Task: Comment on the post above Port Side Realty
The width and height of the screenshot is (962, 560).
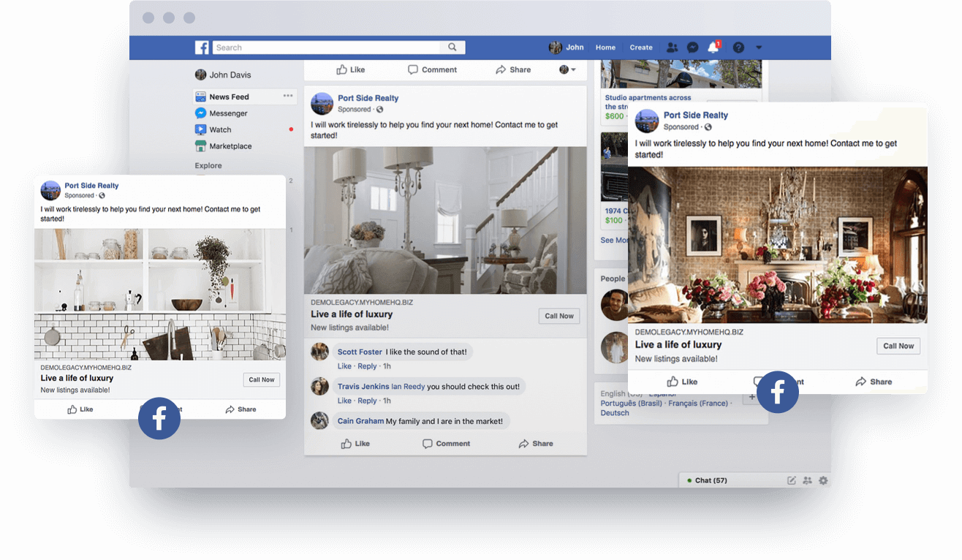Action: (x=432, y=69)
